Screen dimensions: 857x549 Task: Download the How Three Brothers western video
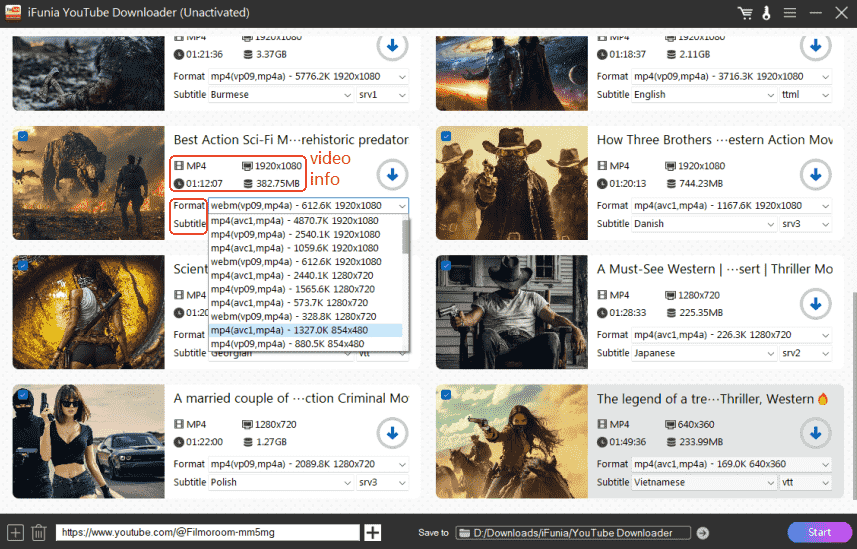(x=816, y=174)
